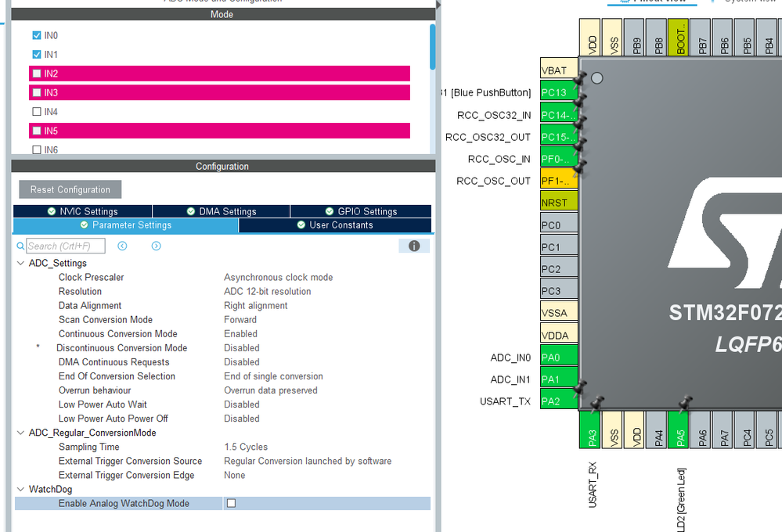Click the Reset Configuration button
The width and height of the screenshot is (782, 532).
click(70, 189)
